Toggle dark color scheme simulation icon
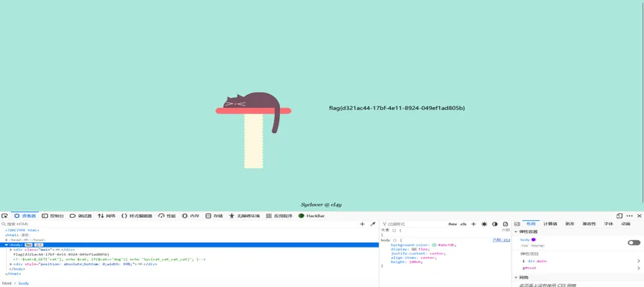The width and height of the screenshot is (644, 287). [x=495, y=225]
